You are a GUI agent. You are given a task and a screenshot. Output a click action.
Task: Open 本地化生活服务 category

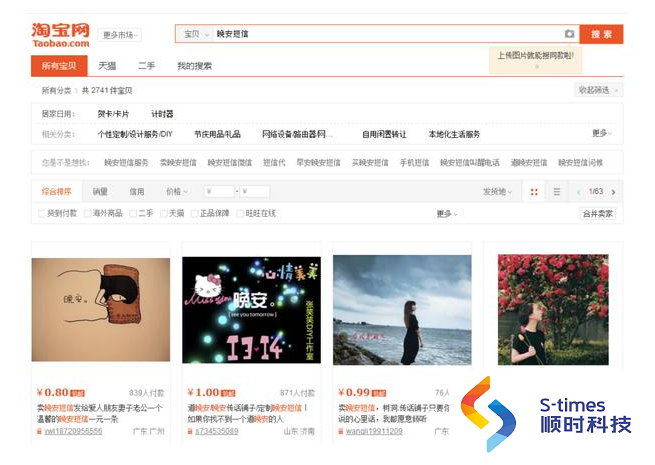click(454, 134)
